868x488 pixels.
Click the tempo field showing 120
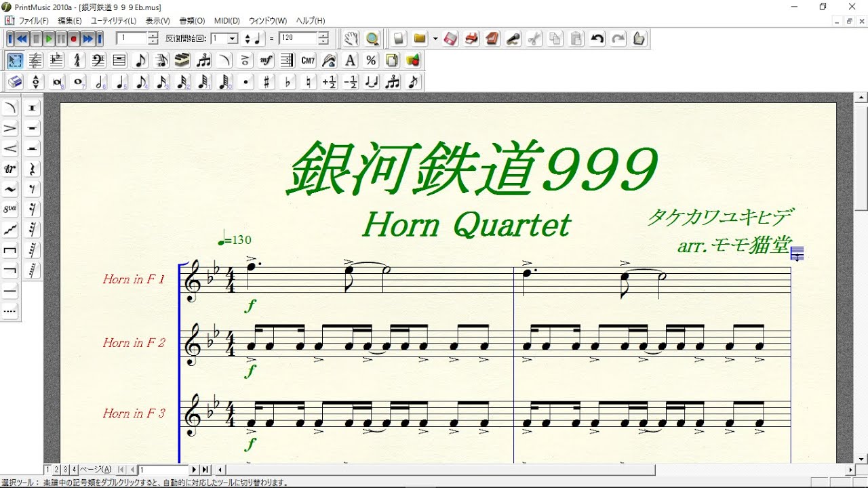(298, 39)
